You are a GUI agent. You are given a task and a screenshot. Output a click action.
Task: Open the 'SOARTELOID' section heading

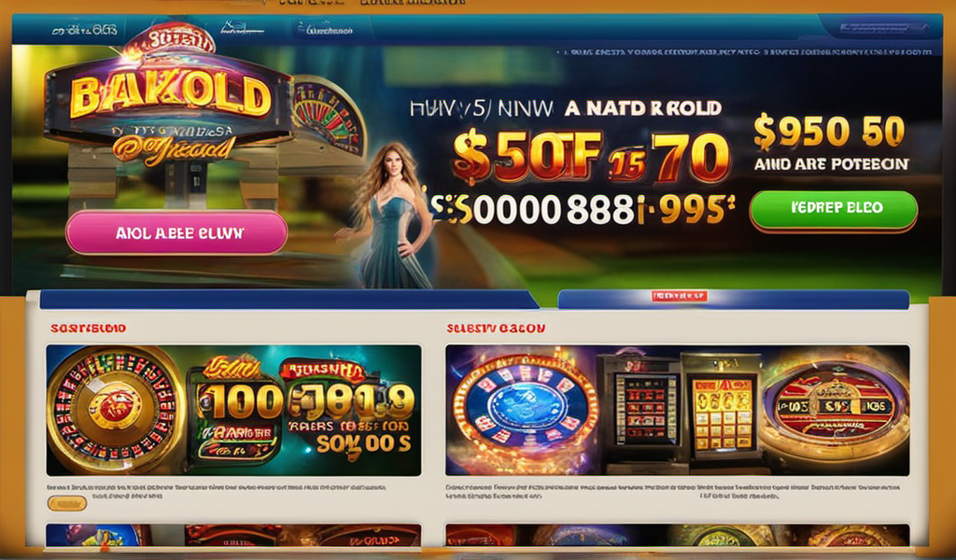pos(89,329)
